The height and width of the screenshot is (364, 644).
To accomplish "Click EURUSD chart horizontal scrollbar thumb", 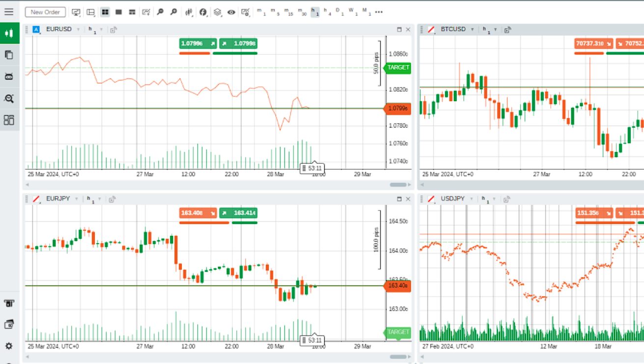I will (399, 184).
